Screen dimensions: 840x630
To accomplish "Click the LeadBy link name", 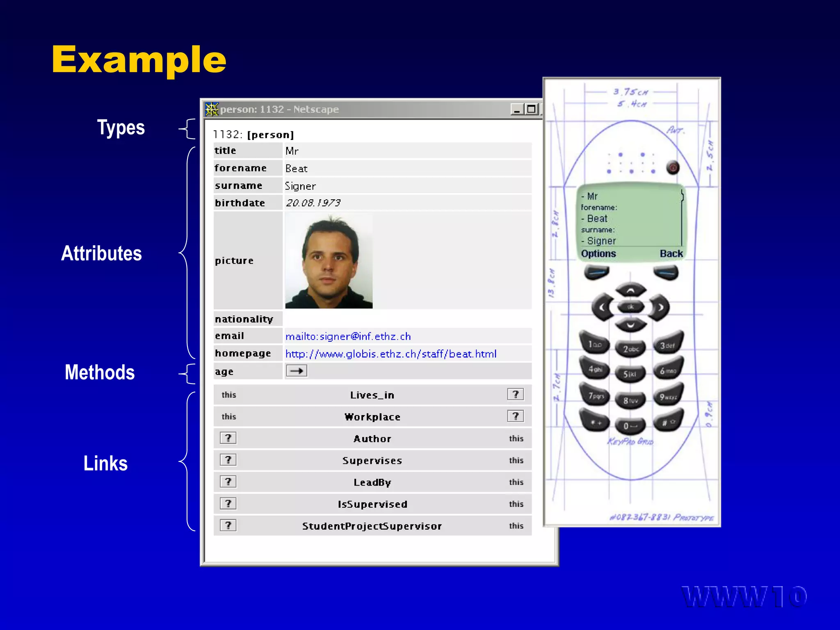I will [x=372, y=482].
